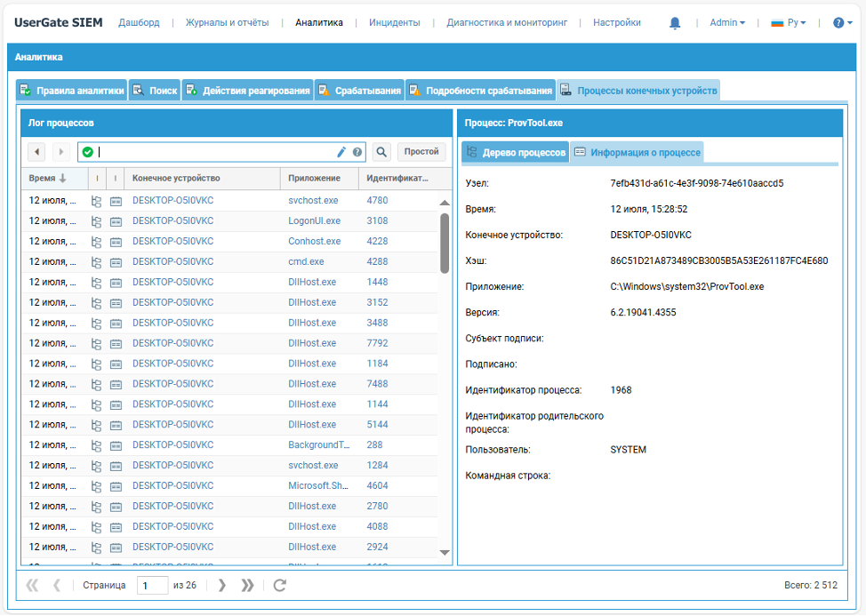Open the Срабатывания tab
Screen dimensions: 866x616
[x=360, y=91]
